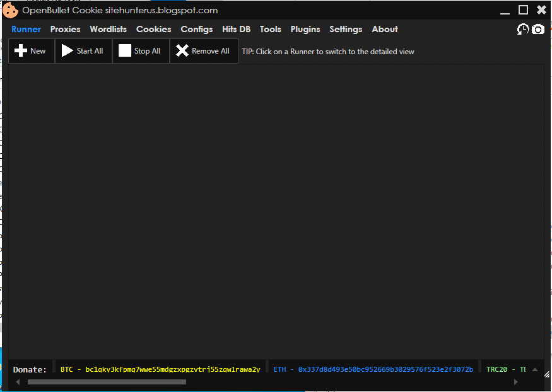
Task: Click the Stop All button
Action: tap(141, 51)
